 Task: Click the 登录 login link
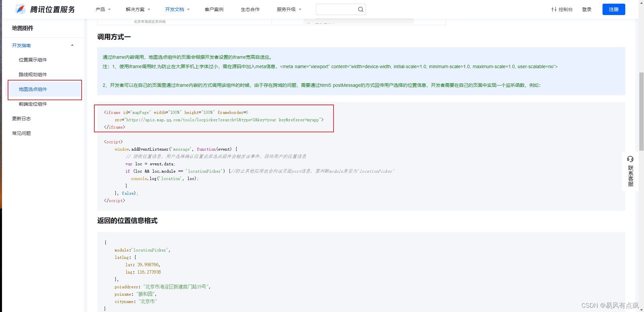click(x=587, y=9)
